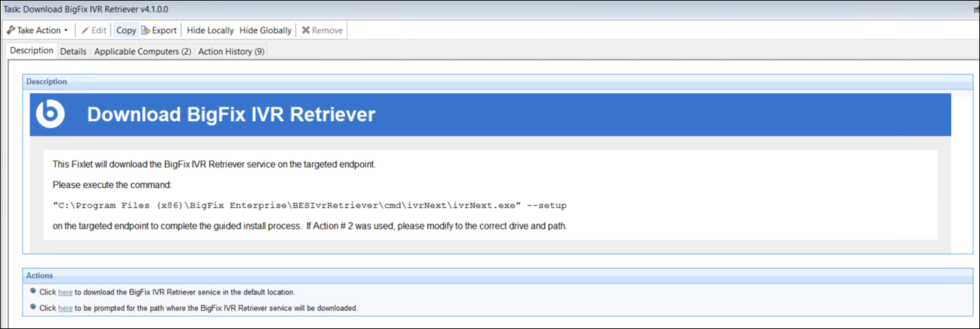Screen dimensions: 980x329
Task: Click the Export toolbar label
Action: 164,30
